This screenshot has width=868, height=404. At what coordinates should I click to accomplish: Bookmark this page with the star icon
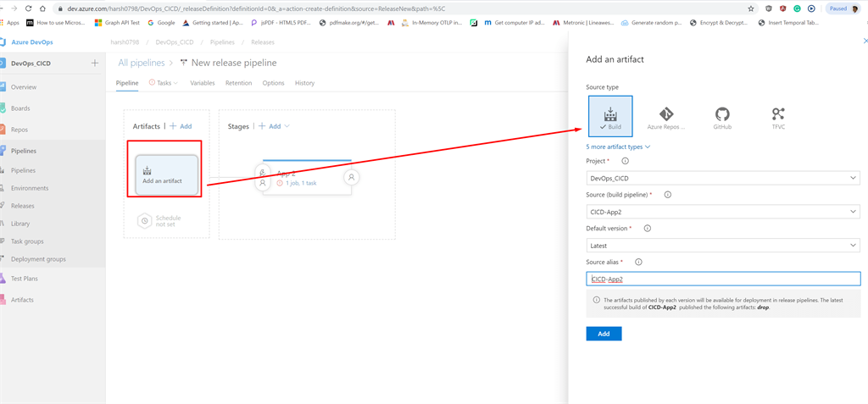751,8
